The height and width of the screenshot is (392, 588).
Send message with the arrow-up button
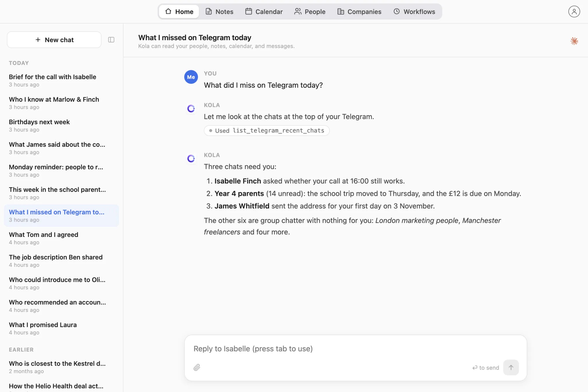click(x=511, y=367)
